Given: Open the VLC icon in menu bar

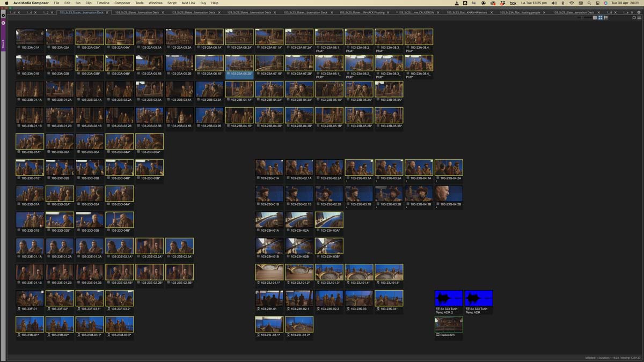Looking at the screenshot, I should 457,3.
